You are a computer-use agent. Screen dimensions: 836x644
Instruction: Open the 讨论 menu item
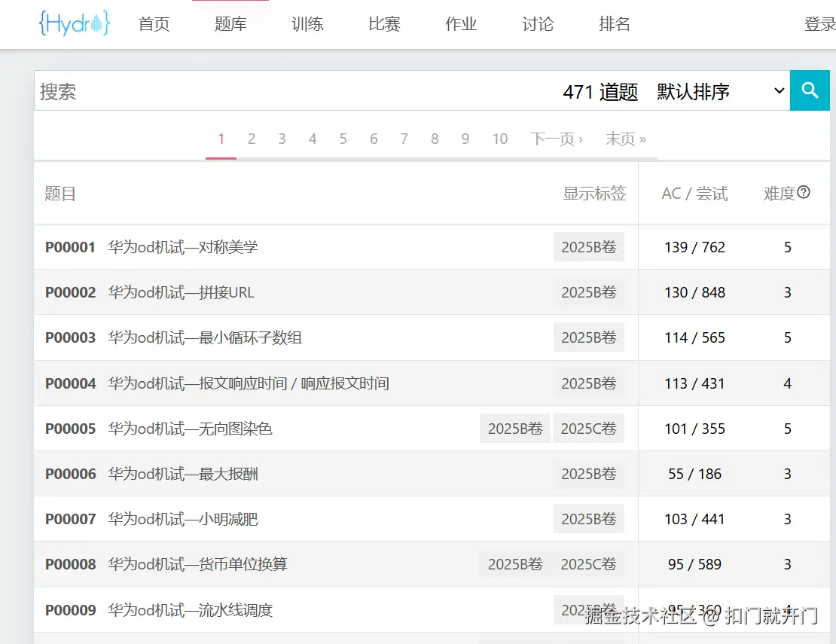536,23
